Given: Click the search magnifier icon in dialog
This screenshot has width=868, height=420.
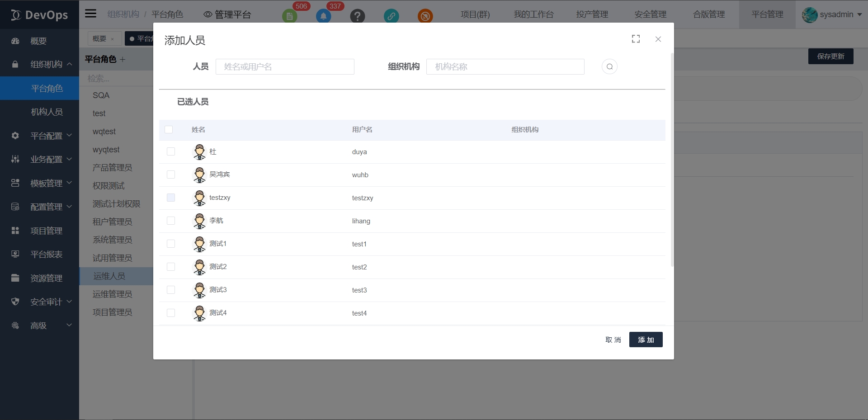Looking at the screenshot, I should pyautogui.click(x=609, y=67).
